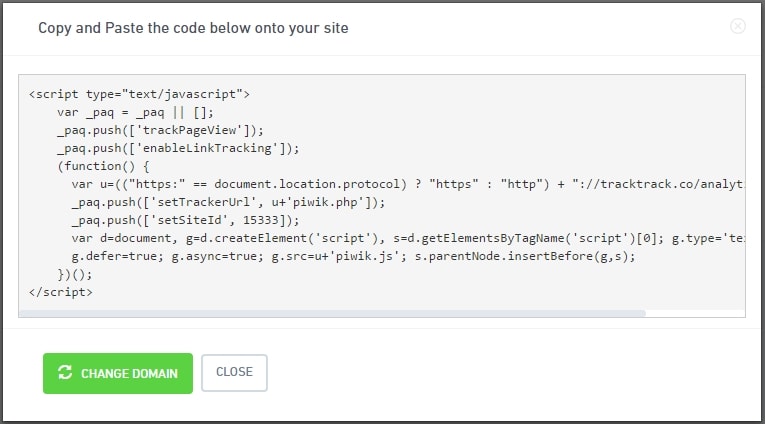Click the Close button
Screen dimensions: 765x424
pyautogui.click(x=234, y=373)
